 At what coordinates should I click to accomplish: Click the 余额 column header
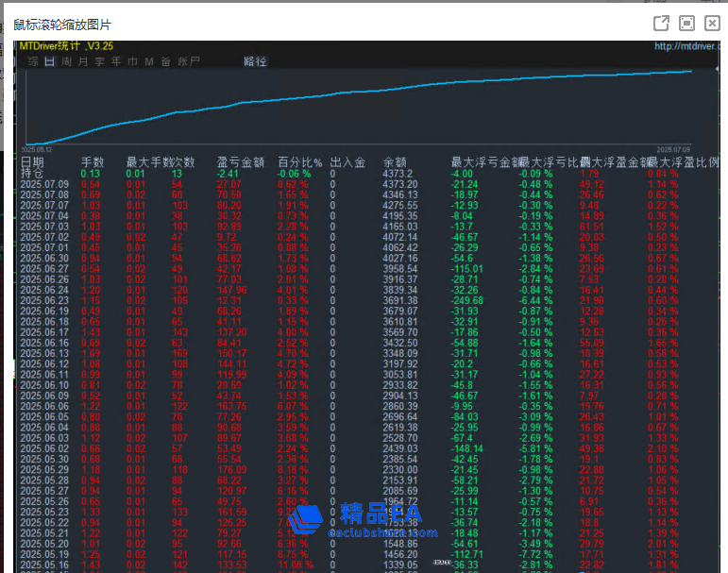tap(394, 162)
